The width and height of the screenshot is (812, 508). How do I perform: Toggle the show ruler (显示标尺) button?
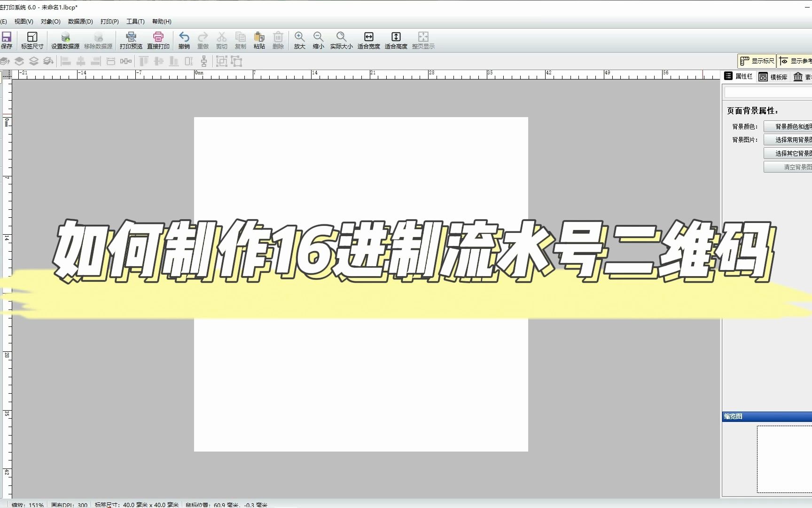click(x=757, y=61)
